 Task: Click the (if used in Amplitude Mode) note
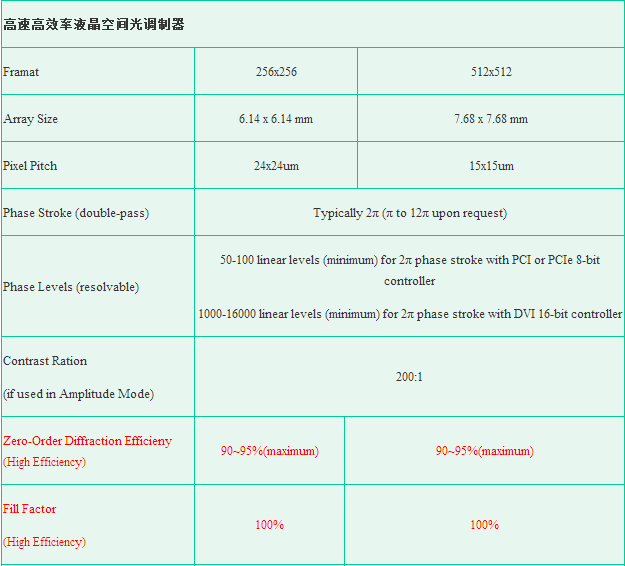click(78, 394)
